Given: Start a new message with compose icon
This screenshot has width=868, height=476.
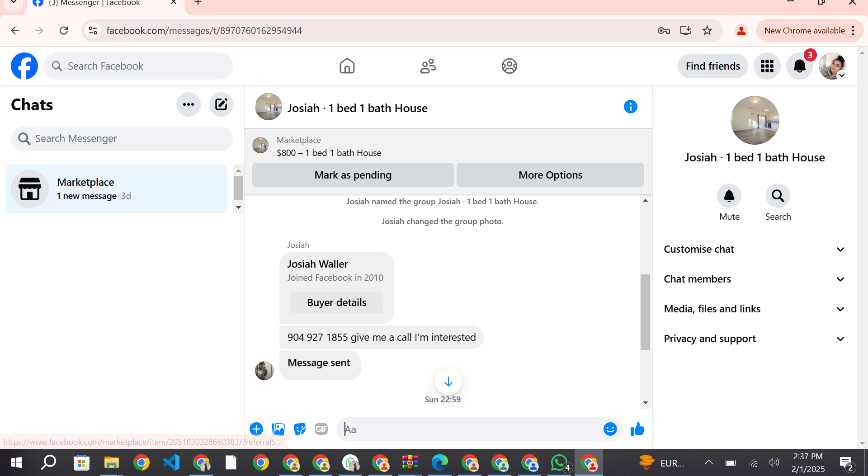Looking at the screenshot, I should [221, 104].
